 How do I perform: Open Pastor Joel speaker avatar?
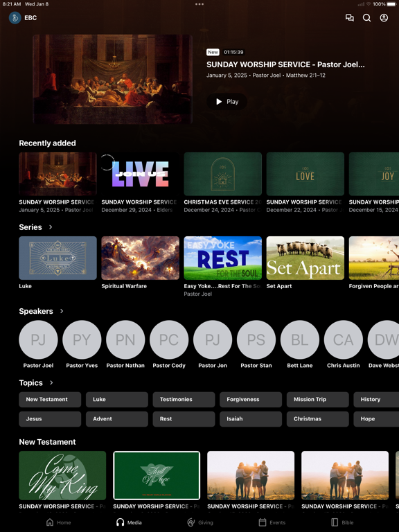pyautogui.click(x=38, y=339)
